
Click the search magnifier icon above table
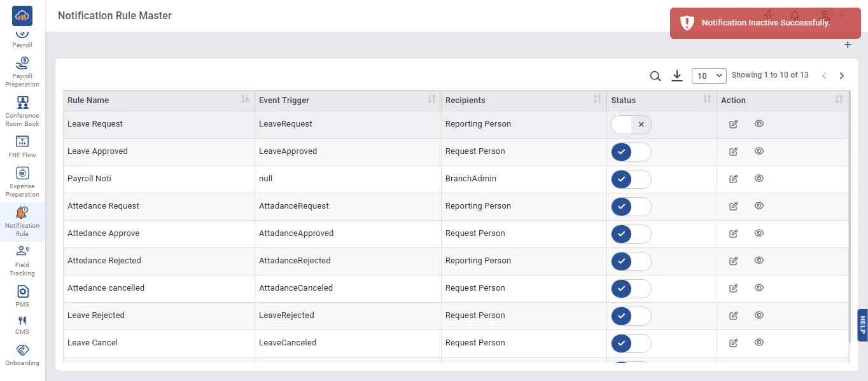click(655, 76)
